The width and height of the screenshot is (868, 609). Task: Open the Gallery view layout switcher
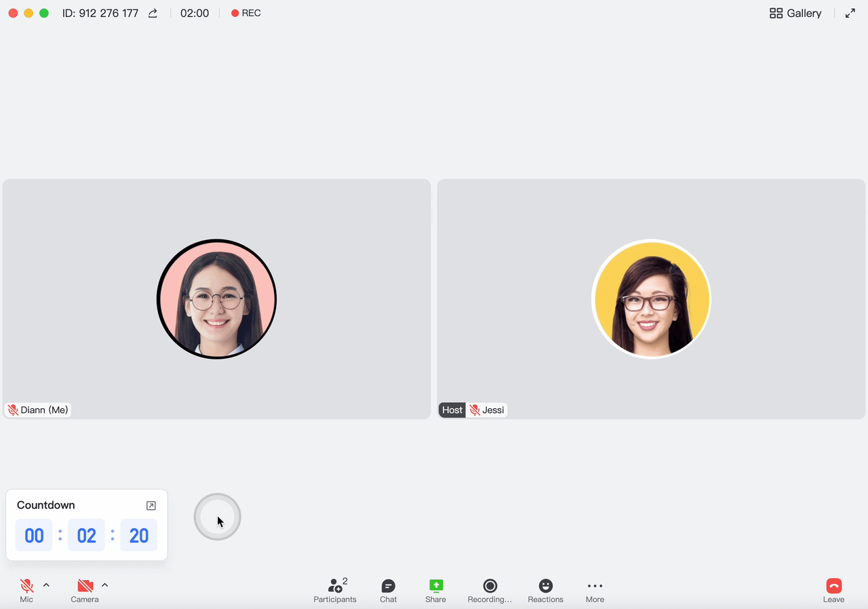pos(795,14)
